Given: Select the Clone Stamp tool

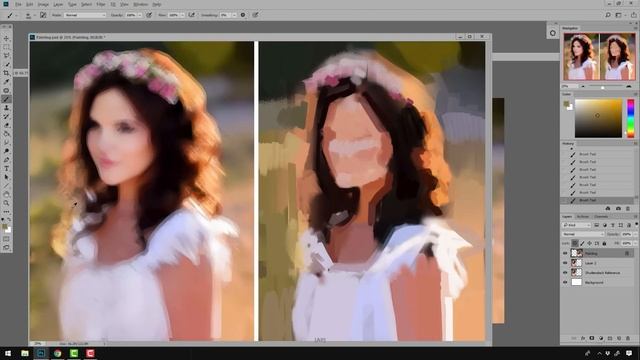Looking at the screenshot, I should (6, 108).
